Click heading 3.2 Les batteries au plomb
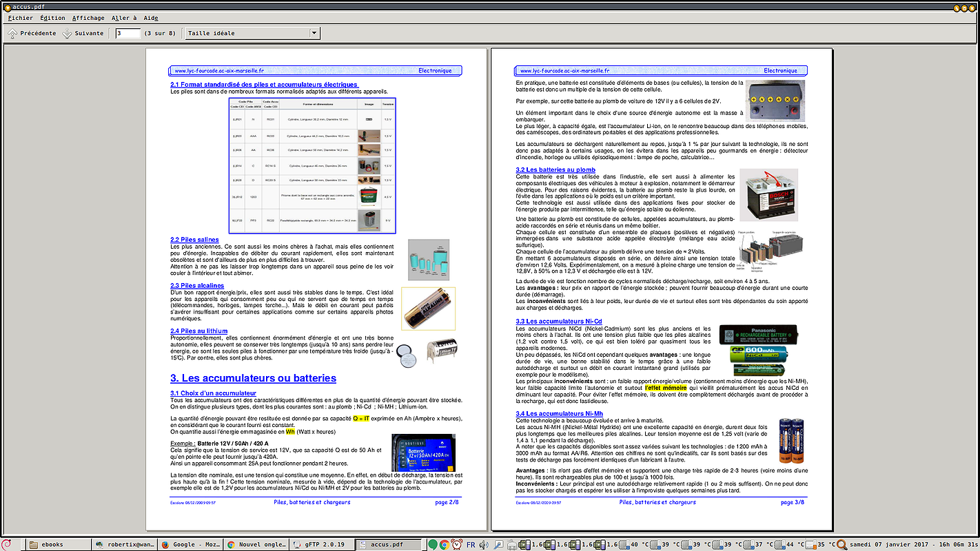This screenshot has width=980, height=551. [x=555, y=169]
